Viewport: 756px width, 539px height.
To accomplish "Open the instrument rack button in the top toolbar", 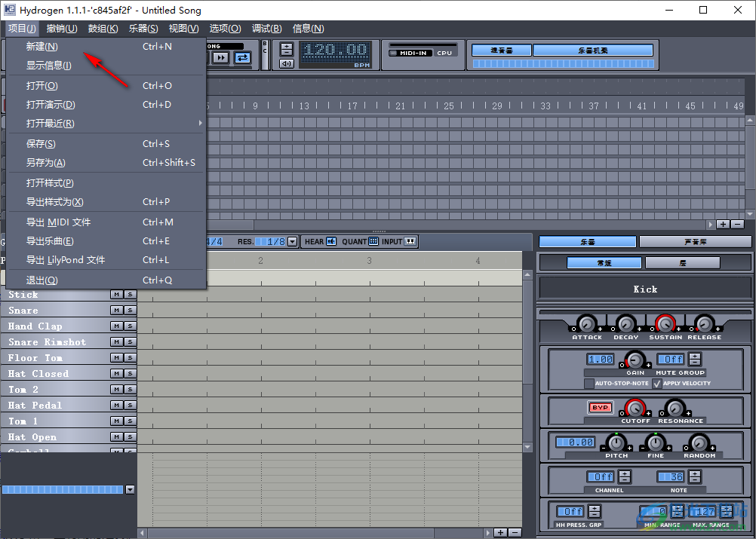I will point(593,50).
